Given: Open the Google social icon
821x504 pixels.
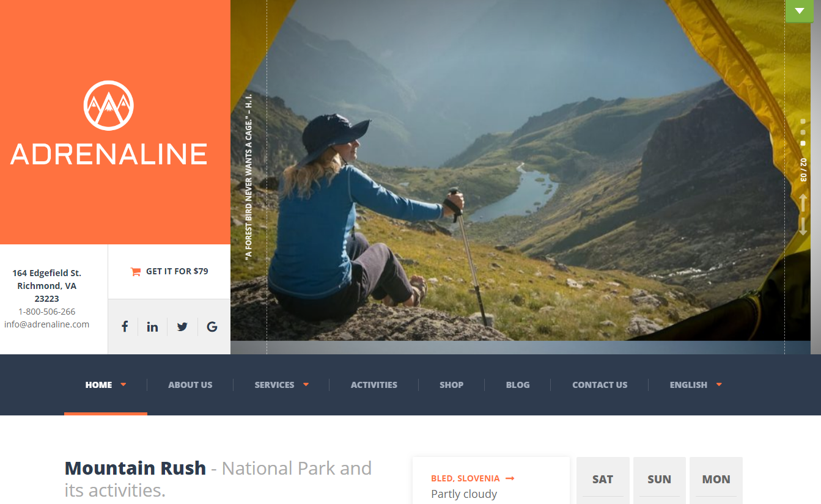Looking at the screenshot, I should (212, 326).
